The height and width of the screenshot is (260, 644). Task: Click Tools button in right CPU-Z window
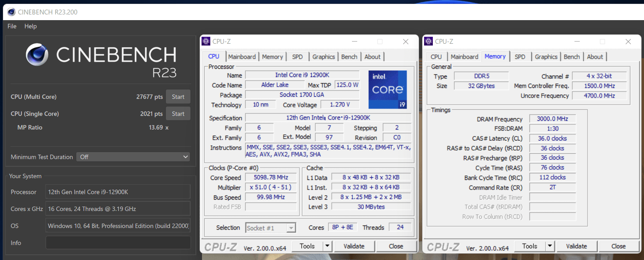(530, 246)
